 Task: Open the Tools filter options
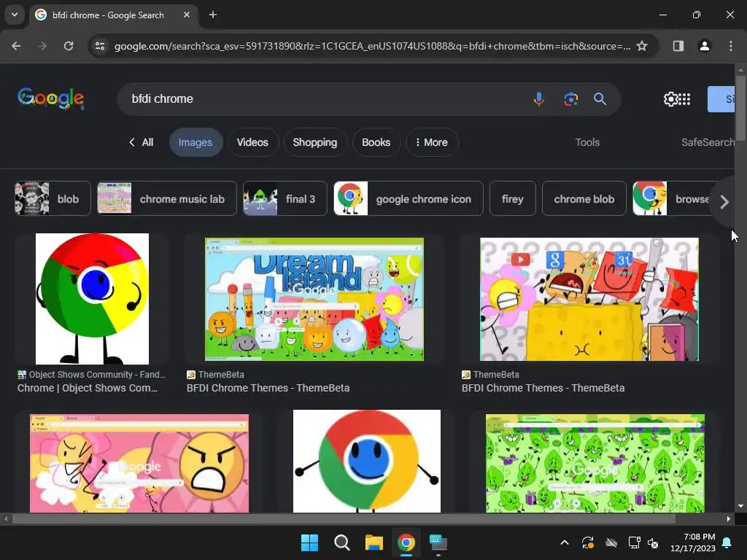[587, 142]
